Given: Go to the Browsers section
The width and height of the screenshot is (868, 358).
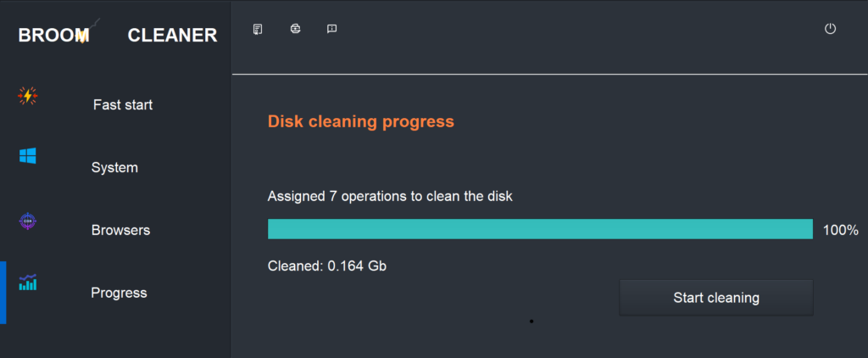Looking at the screenshot, I should [120, 231].
